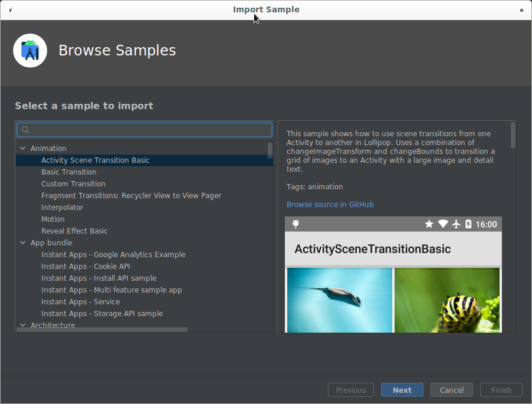Pick the Reveal Effect Basic sample
This screenshot has height=404, width=532.
pos(74,231)
